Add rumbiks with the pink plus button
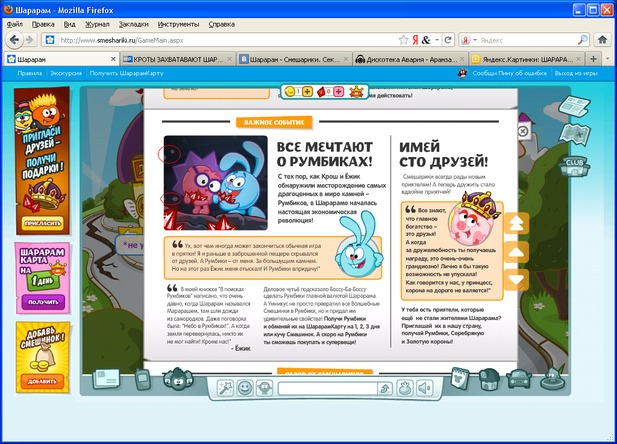Viewport: 617px width, 444px height. pos(338,92)
